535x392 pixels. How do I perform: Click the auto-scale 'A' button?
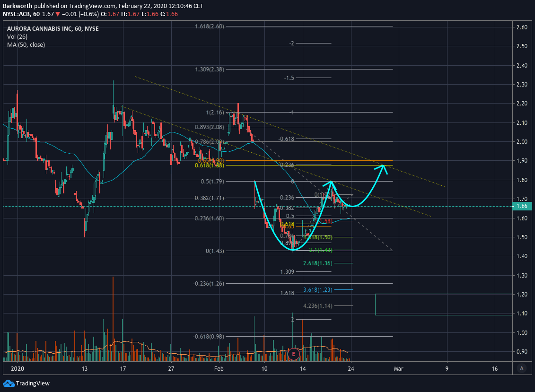(x=521, y=368)
